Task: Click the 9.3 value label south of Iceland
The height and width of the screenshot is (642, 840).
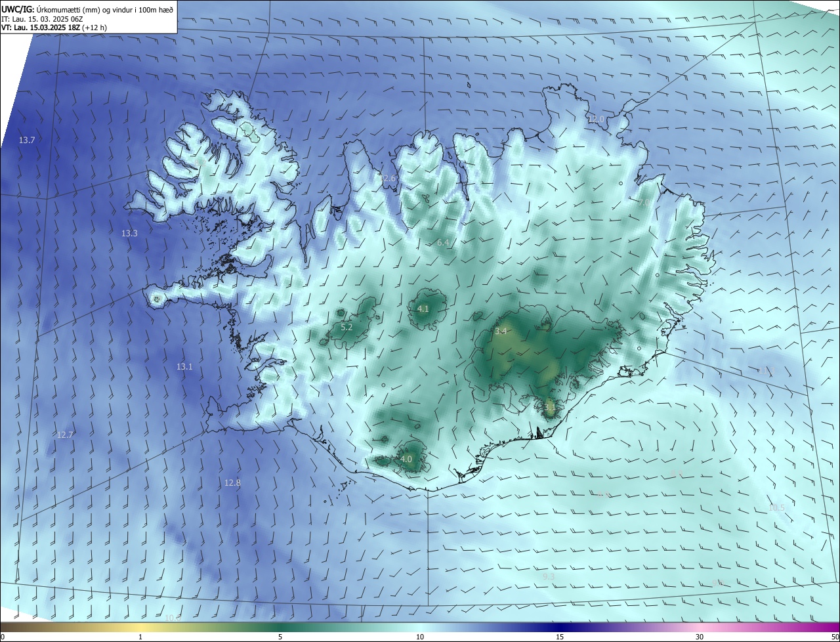Action: tap(549, 577)
